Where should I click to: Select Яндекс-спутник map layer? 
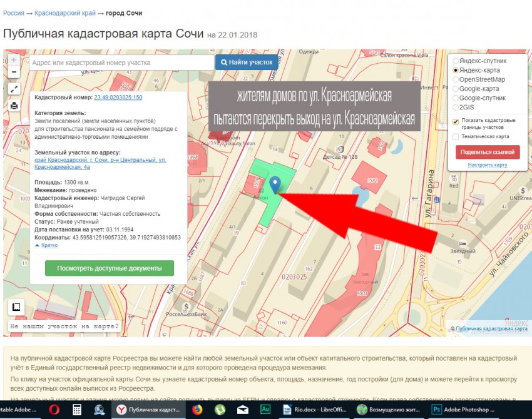(456, 61)
